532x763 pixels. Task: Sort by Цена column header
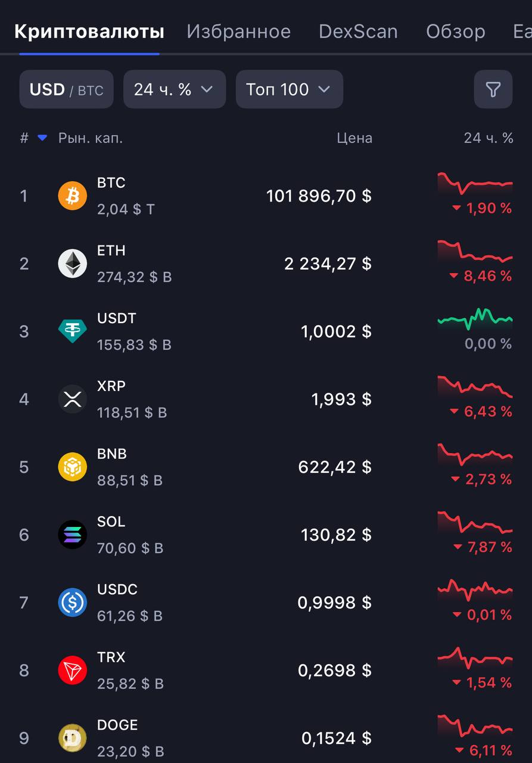(x=354, y=138)
